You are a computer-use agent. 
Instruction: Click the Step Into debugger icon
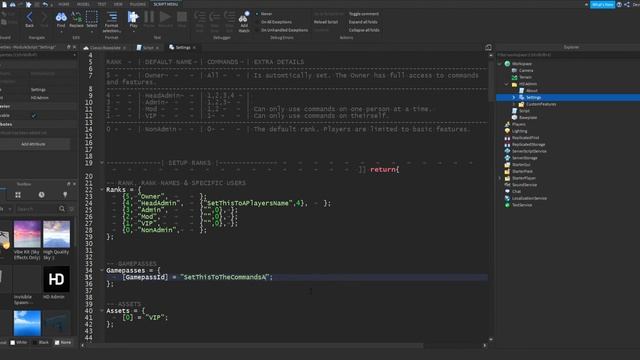200,17
